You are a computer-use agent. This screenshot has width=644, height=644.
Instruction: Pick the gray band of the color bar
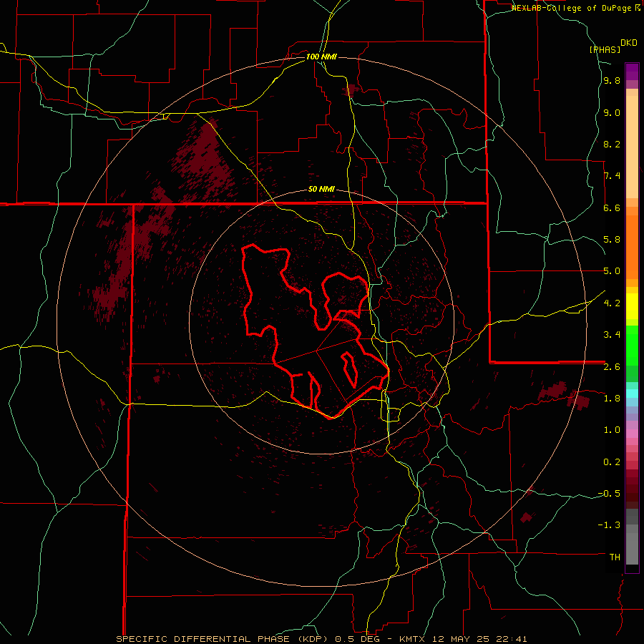pyautogui.click(x=632, y=537)
